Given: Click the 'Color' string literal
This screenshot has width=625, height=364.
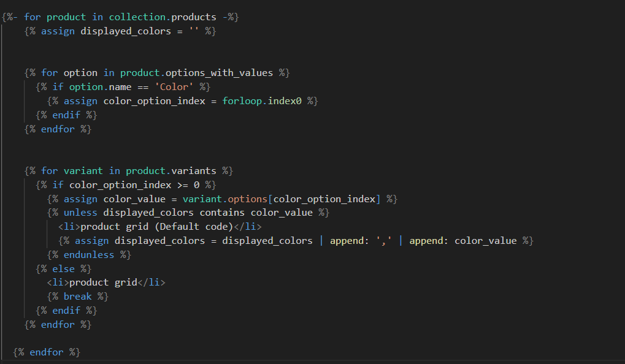Looking at the screenshot, I should click(x=173, y=87).
